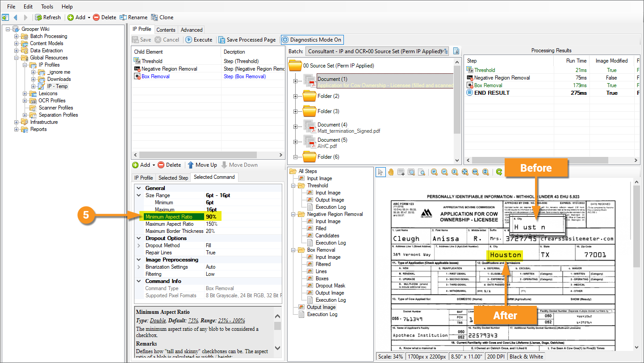Expand the Batch Processing tree node
The image size is (644, 363).
click(17, 36)
